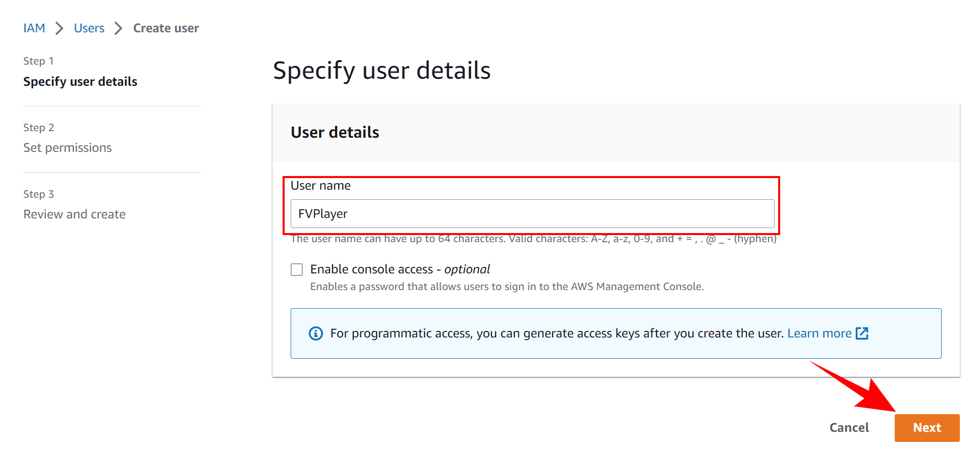
Task: Click the info circle icon in the alert
Action: tap(316, 333)
